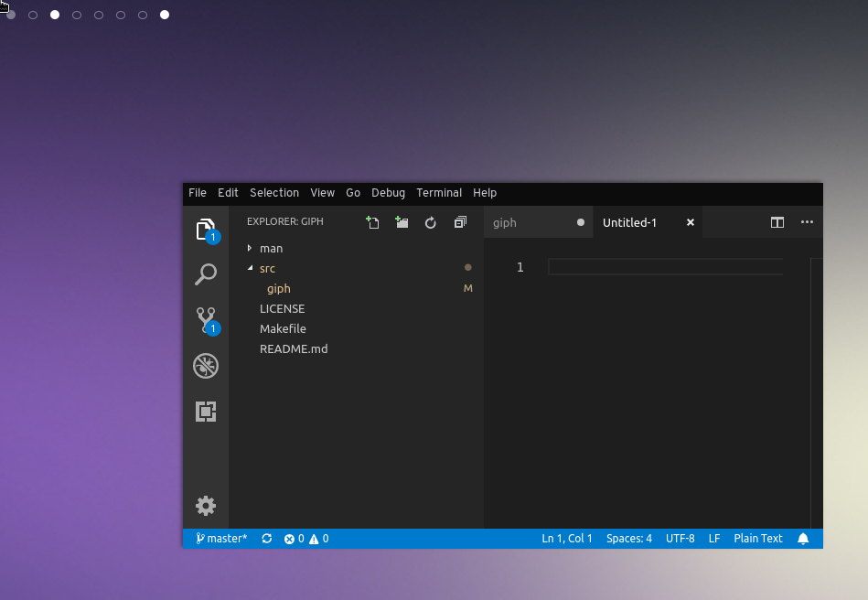Refresh the Explorer file tree
Screen dimensions: 868x600
point(431,221)
